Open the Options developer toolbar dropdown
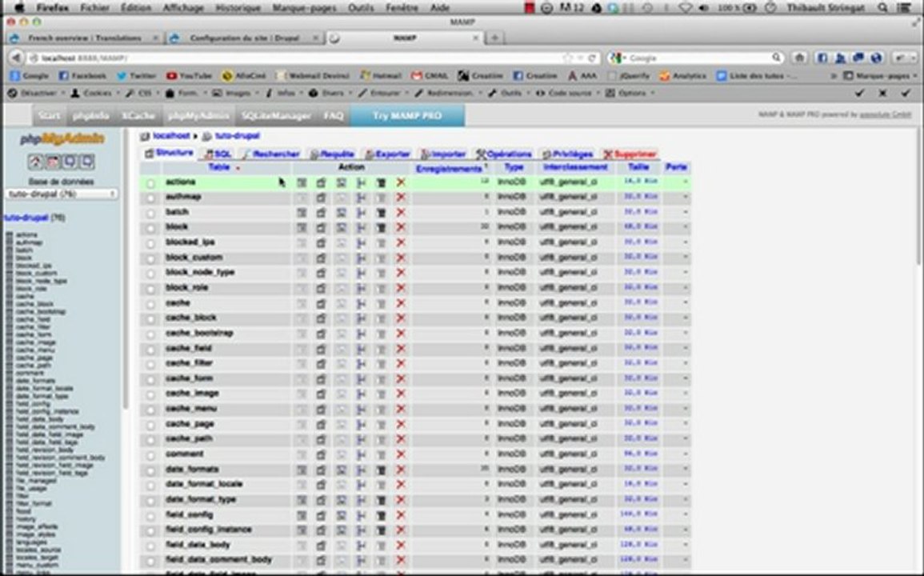 630,93
